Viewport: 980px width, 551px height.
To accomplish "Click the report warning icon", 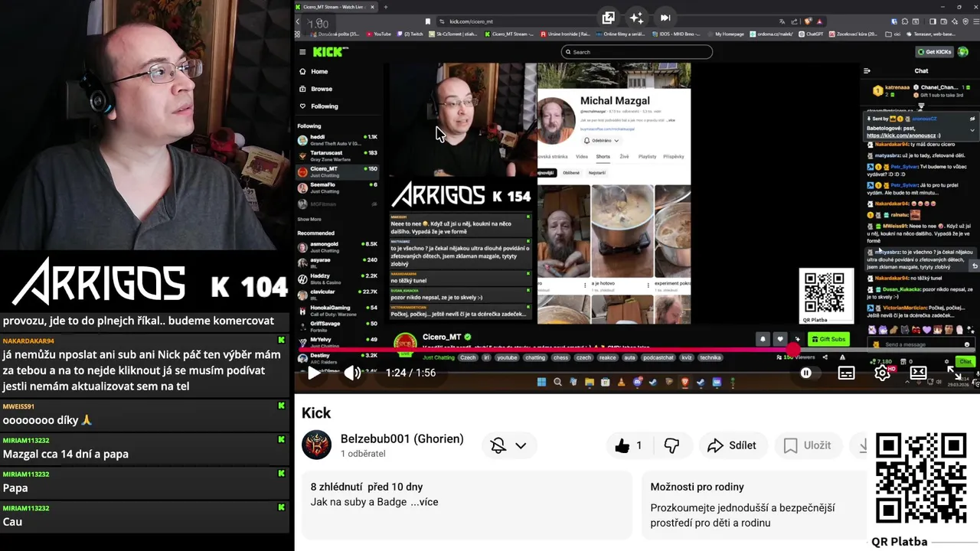I will pyautogui.click(x=842, y=357).
